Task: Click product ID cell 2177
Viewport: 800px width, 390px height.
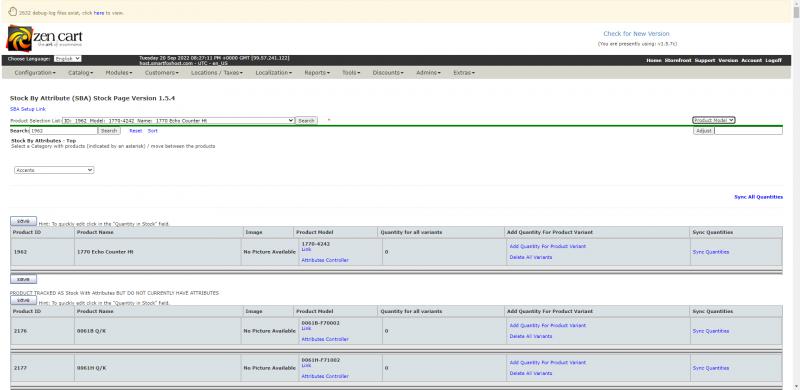Action: [43, 368]
